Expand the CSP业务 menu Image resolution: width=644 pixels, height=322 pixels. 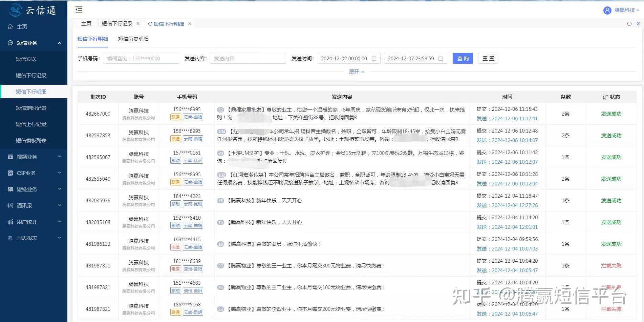pyautogui.click(x=60, y=173)
